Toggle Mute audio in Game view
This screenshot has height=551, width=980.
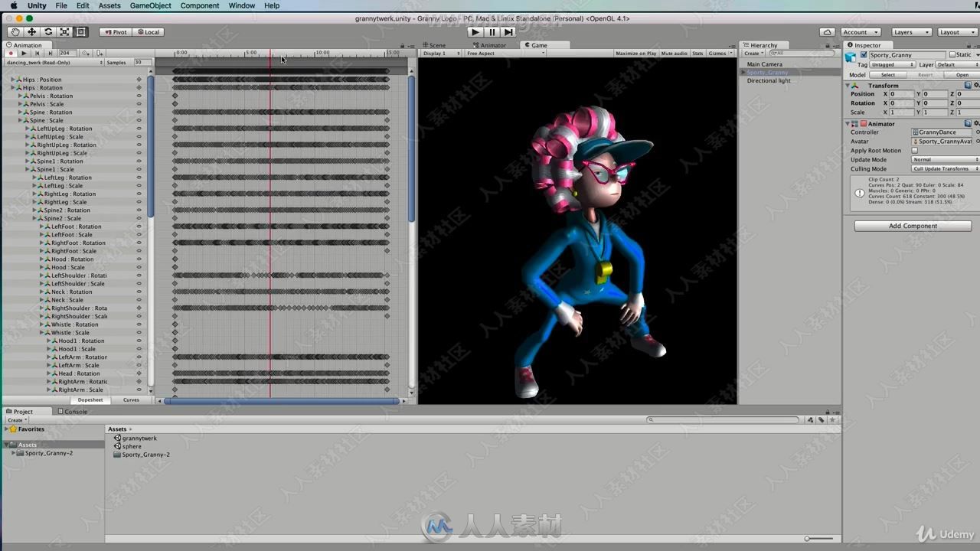[x=674, y=54]
